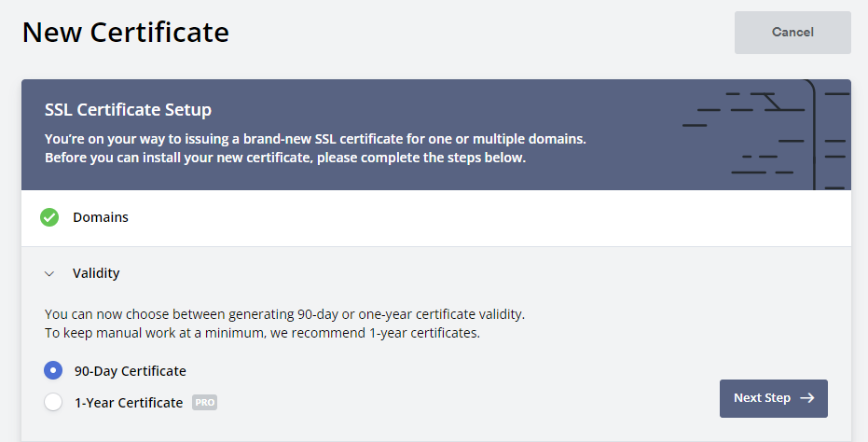
Task: Click the Cancel button
Action: click(792, 33)
